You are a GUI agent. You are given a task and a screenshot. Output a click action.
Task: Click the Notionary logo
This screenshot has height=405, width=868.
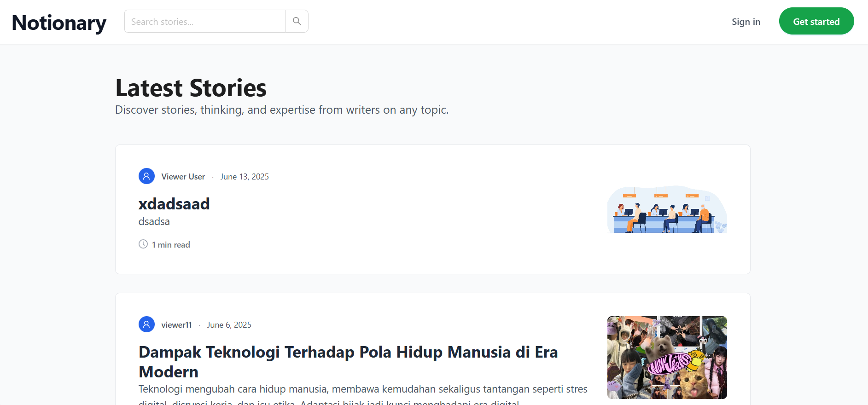pyautogui.click(x=59, y=23)
